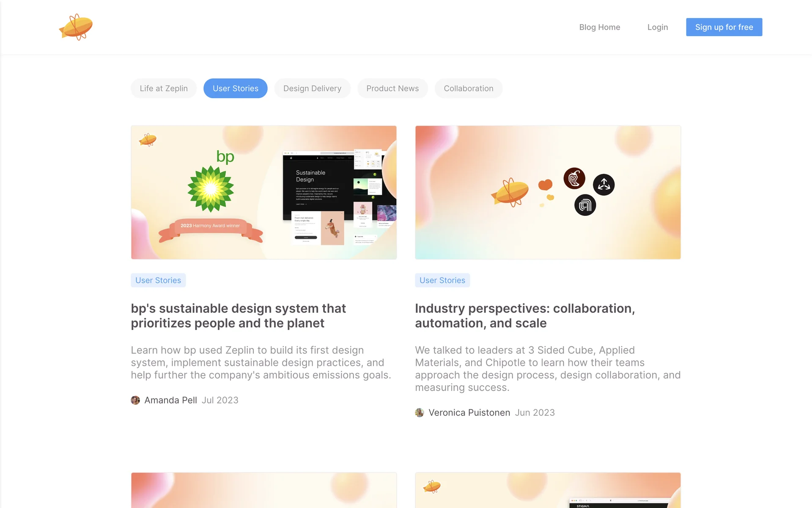
Task: Click the 3 Sided Cube logo icon
Action: click(x=604, y=185)
